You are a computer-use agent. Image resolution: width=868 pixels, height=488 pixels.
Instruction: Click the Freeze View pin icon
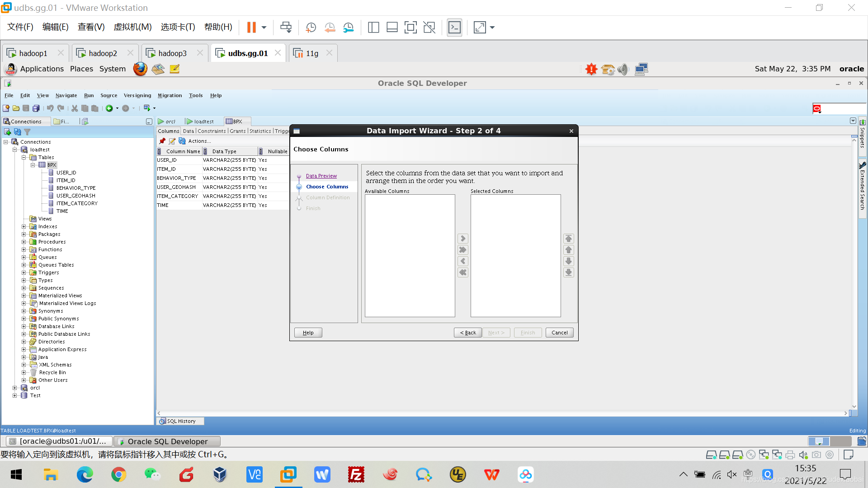pos(162,141)
